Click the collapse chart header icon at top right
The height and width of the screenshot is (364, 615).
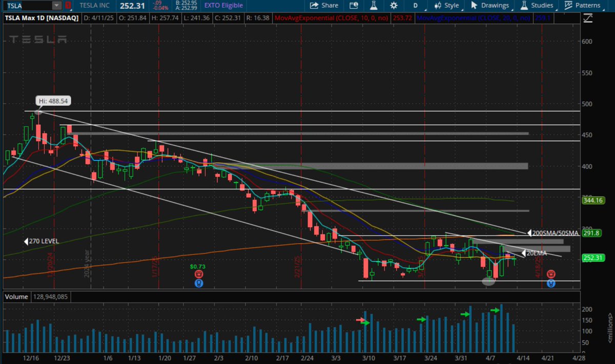(x=588, y=17)
